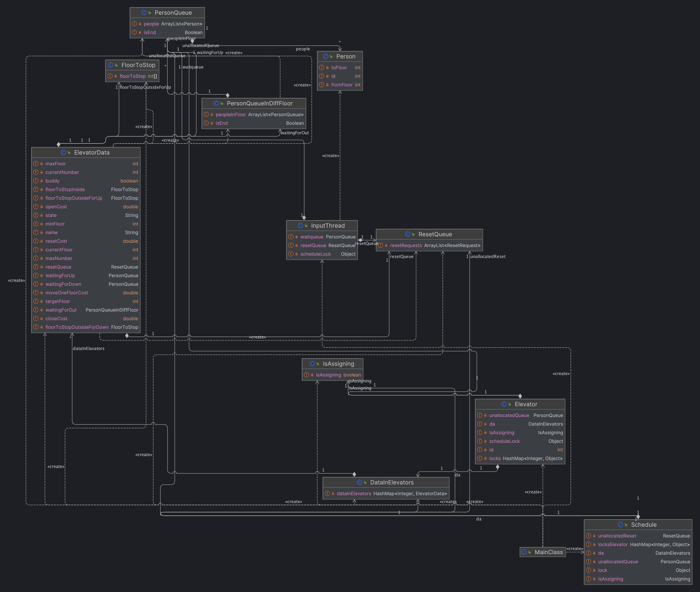
Task: Click the unallocatedReset field in Schedule
Action: coord(638,536)
